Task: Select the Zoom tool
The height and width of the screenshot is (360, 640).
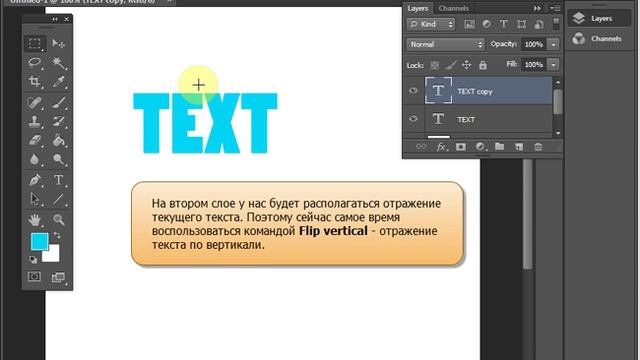Action: [x=58, y=220]
